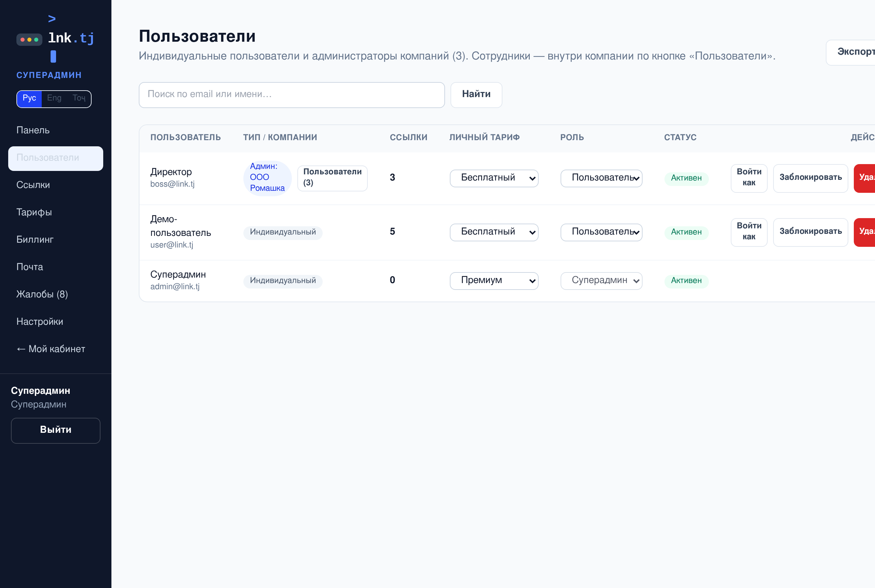
Task: Return to Мой кабинет
Action: 55,349
